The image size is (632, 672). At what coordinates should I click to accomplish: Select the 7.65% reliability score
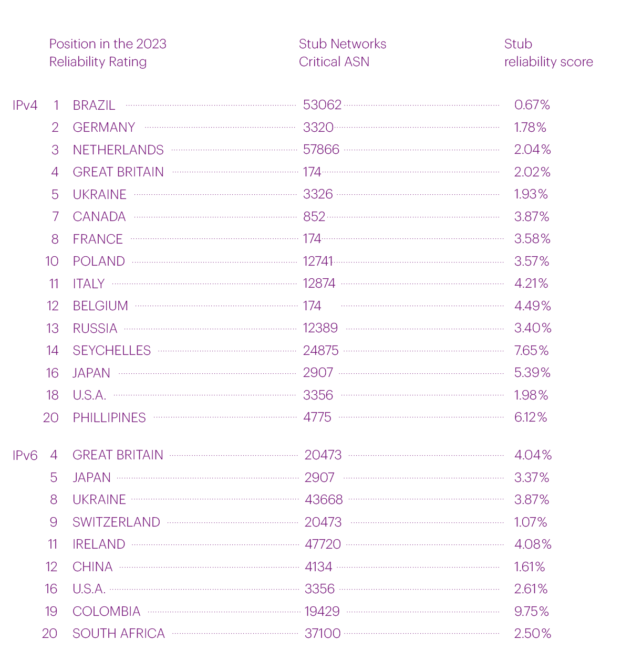click(532, 350)
